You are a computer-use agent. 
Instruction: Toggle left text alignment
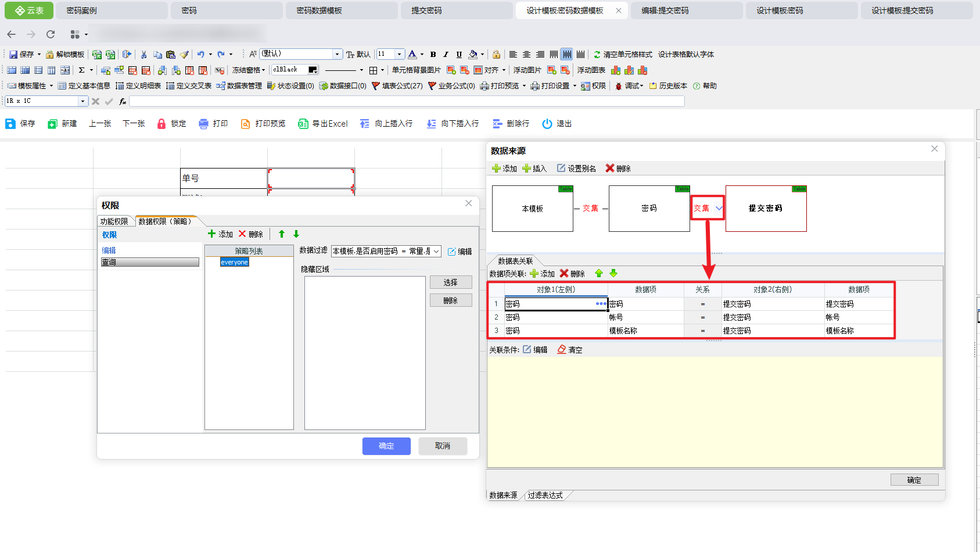(x=513, y=55)
